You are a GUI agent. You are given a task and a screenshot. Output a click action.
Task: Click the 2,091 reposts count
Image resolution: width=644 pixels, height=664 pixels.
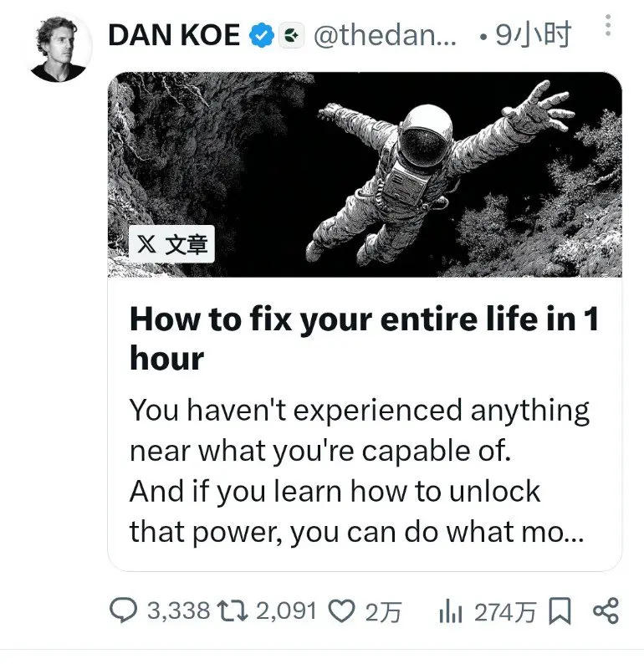287,611
